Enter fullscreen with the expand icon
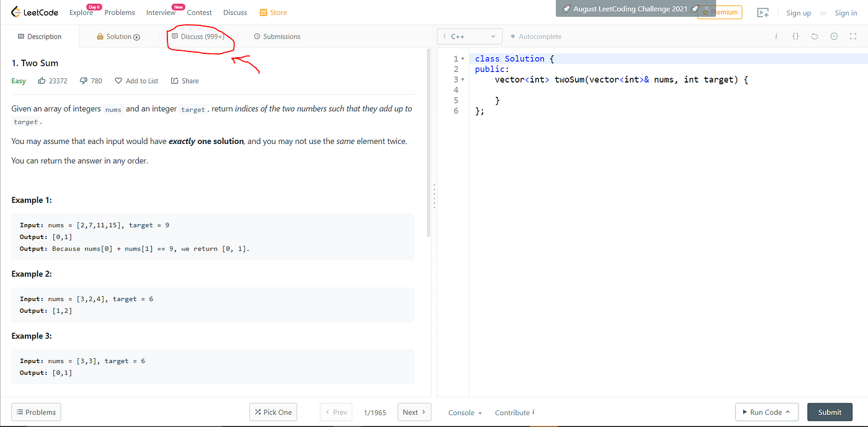Viewport: 868px width, 427px height. click(x=852, y=36)
